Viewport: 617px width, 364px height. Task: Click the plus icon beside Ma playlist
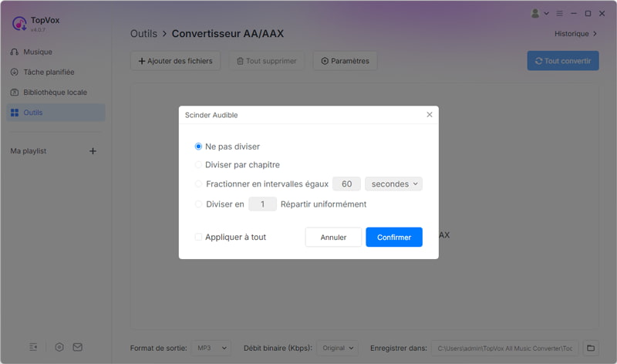tap(93, 151)
